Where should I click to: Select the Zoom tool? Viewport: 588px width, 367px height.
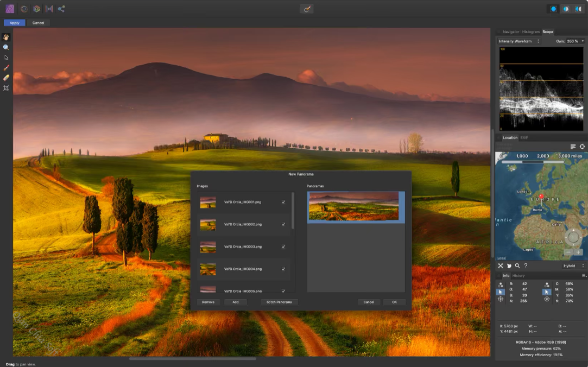coord(6,47)
